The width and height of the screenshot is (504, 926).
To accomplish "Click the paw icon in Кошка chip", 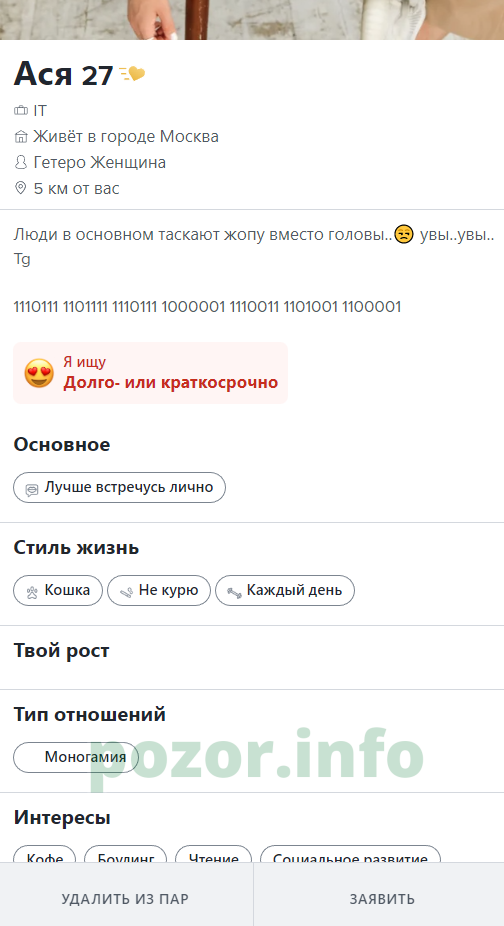I will pos(32,592).
